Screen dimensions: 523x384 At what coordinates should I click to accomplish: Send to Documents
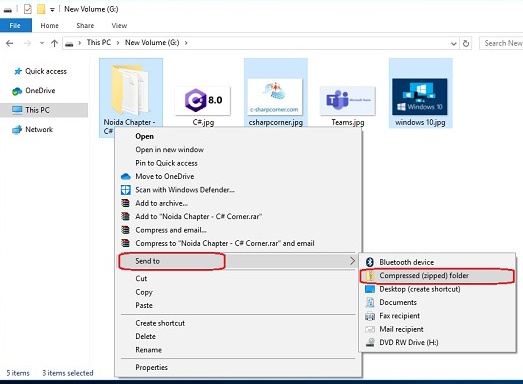(437, 302)
